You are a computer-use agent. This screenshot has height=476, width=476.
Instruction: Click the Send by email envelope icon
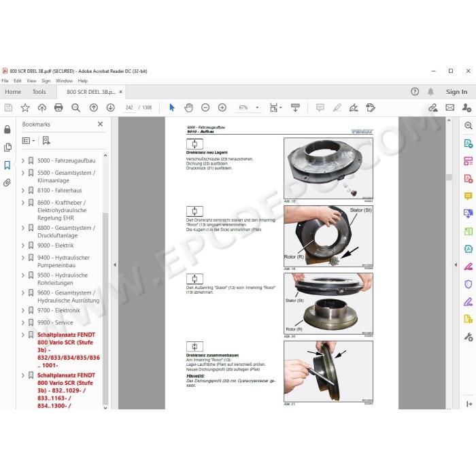click(450, 107)
